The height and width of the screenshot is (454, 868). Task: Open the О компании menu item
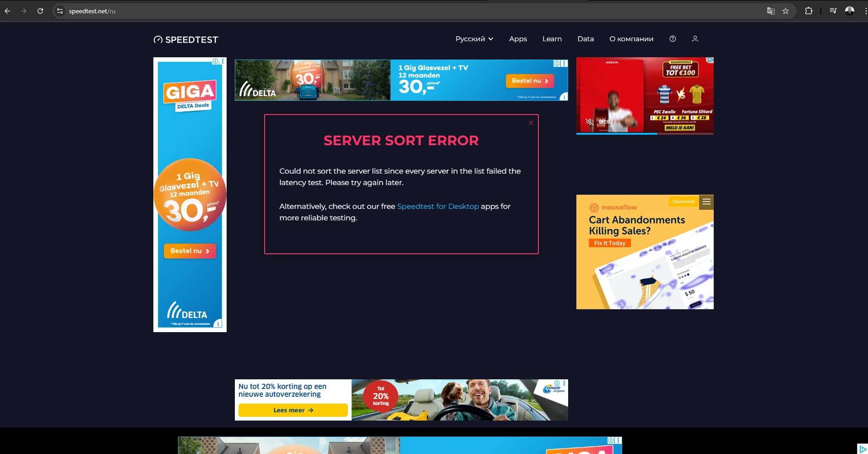[631, 39]
